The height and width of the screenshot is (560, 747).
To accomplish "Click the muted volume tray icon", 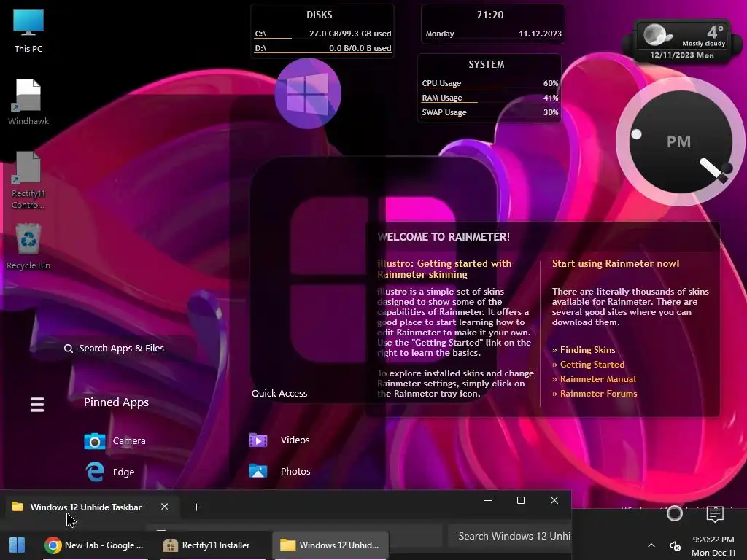I will coord(675,545).
